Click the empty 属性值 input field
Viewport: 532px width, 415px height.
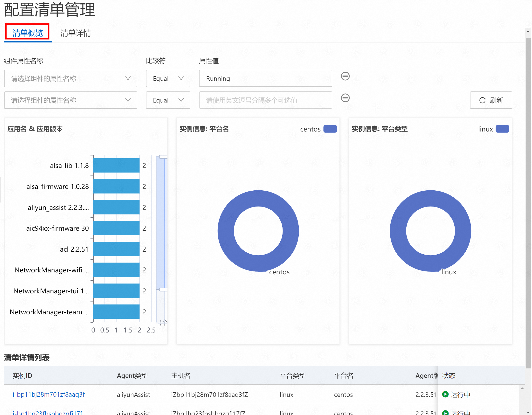point(265,100)
